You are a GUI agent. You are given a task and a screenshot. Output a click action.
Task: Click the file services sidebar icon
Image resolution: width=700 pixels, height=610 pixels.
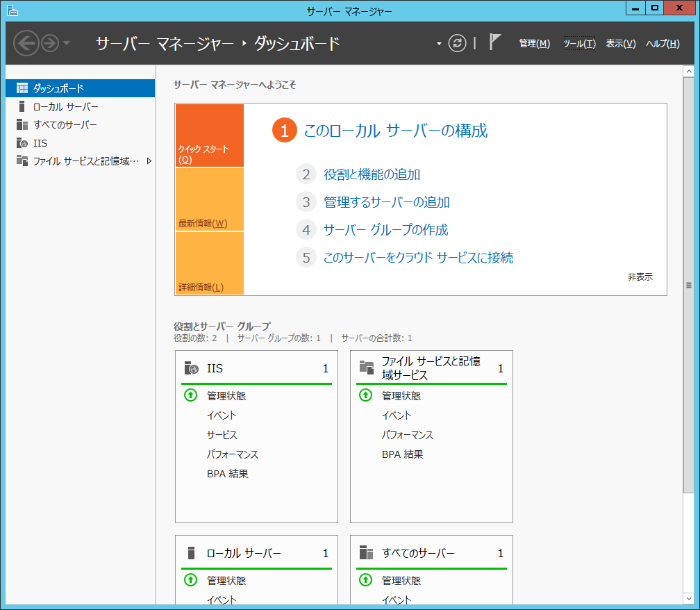coord(22,160)
